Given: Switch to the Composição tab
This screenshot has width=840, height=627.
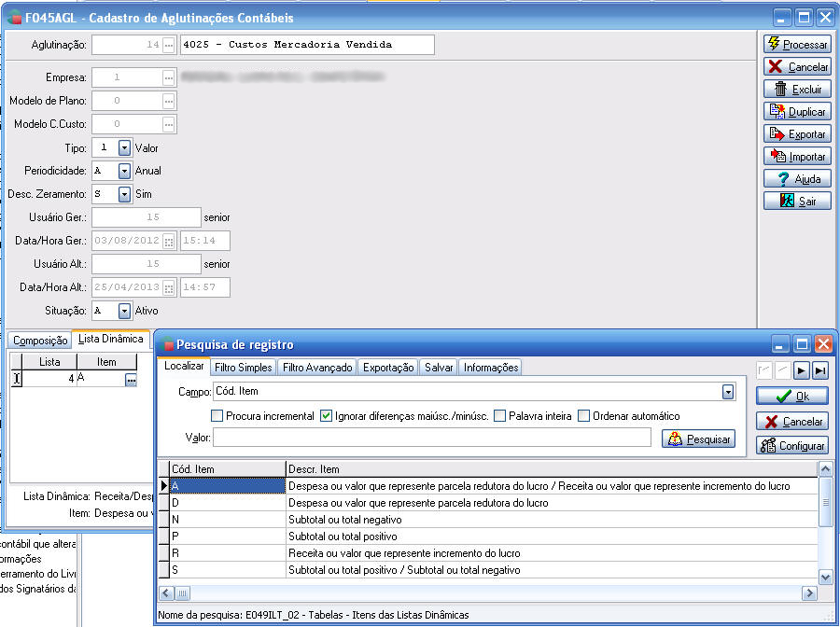Looking at the screenshot, I should click(x=40, y=341).
